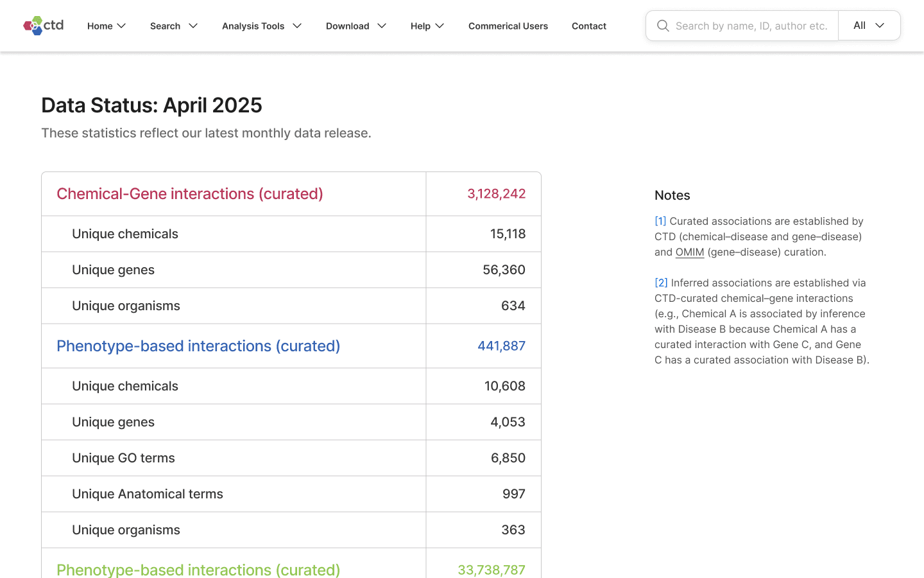Open the Commerical Users page

click(x=508, y=26)
